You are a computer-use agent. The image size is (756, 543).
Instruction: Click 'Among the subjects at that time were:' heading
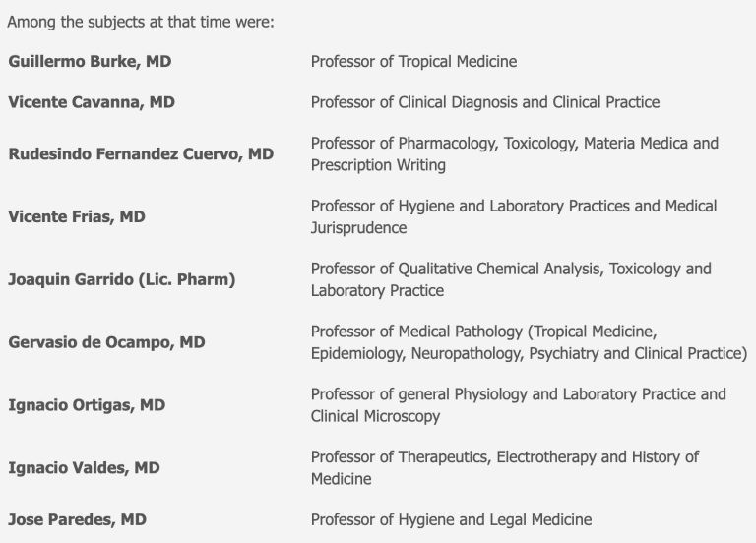pyautogui.click(x=141, y=22)
